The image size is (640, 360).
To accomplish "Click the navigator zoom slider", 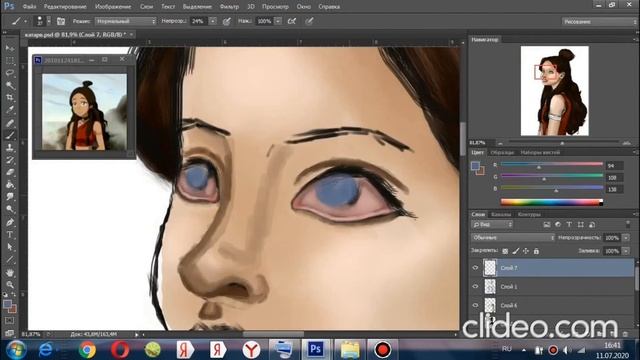I will click(x=562, y=143).
